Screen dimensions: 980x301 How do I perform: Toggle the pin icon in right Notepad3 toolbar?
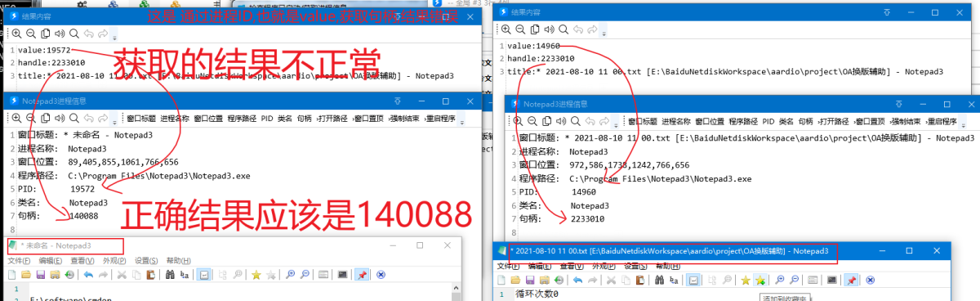pos(851,280)
